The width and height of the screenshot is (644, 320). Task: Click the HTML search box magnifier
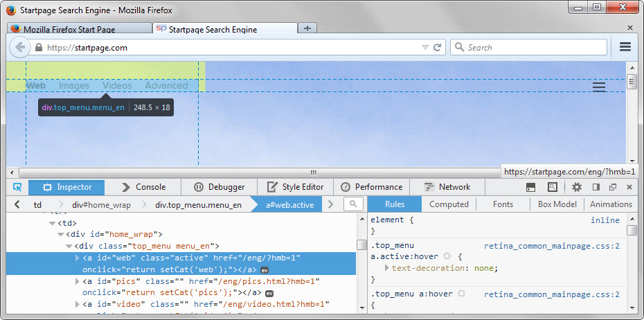click(353, 204)
